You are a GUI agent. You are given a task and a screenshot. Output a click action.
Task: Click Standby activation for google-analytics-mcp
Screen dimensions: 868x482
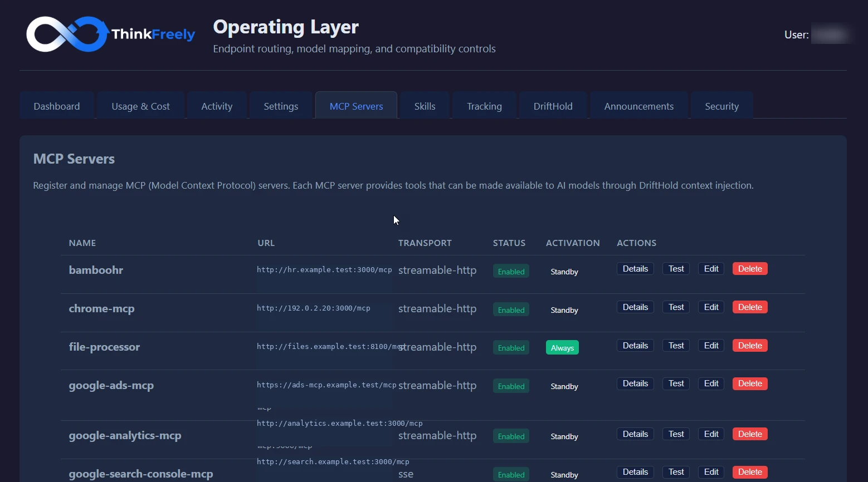coord(564,436)
